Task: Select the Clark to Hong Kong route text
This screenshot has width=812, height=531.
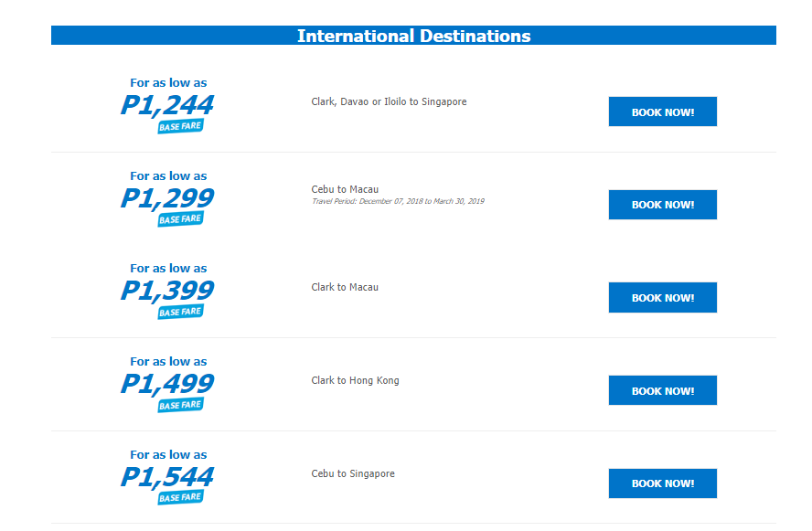Action: (355, 380)
